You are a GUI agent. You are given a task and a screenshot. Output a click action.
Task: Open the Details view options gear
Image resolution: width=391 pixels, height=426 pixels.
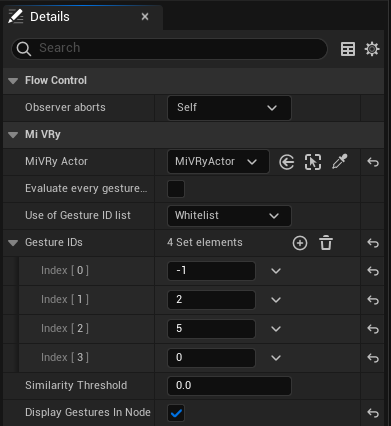(x=372, y=49)
